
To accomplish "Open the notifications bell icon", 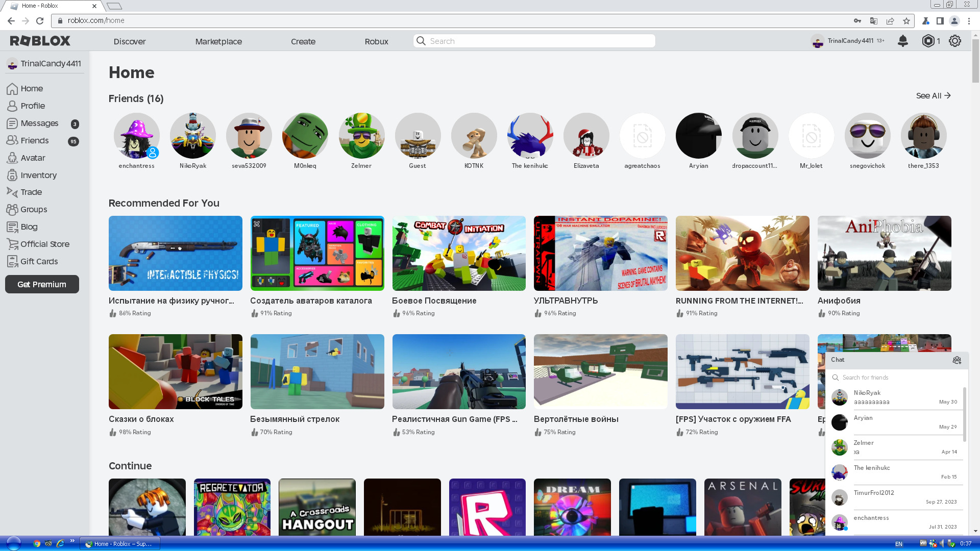I will click(x=902, y=41).
